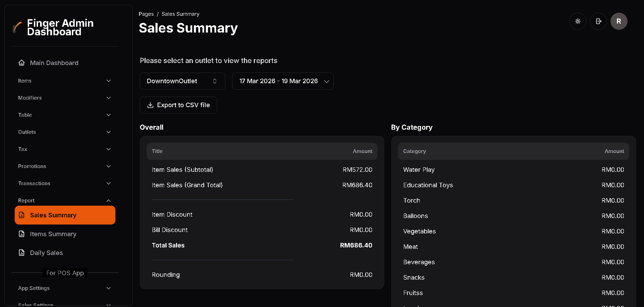The width and height of the screenshot is (644, 307).
Task: Click the Daily Sales file icon
Action: point(22,253)
